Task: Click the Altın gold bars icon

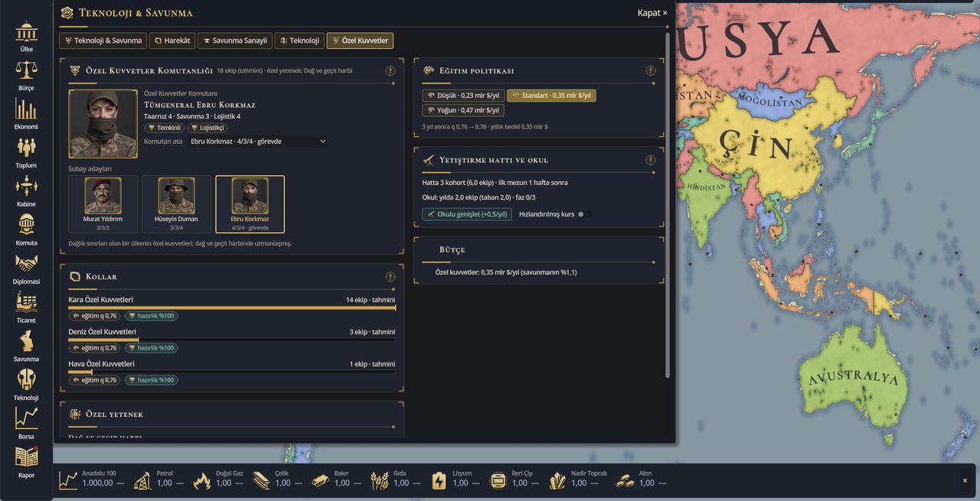Action: [x=626, y=480]
